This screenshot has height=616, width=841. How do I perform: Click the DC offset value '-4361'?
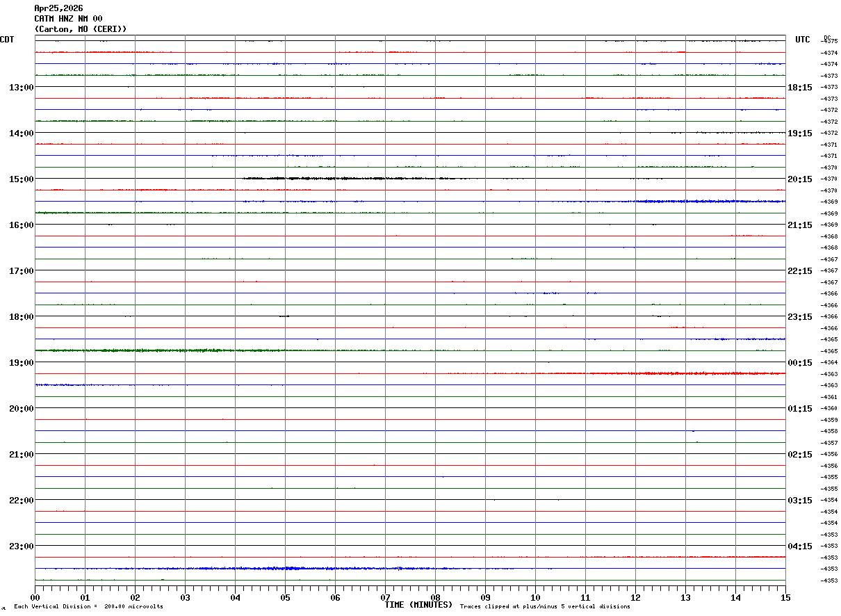click(x=830, y=397)
